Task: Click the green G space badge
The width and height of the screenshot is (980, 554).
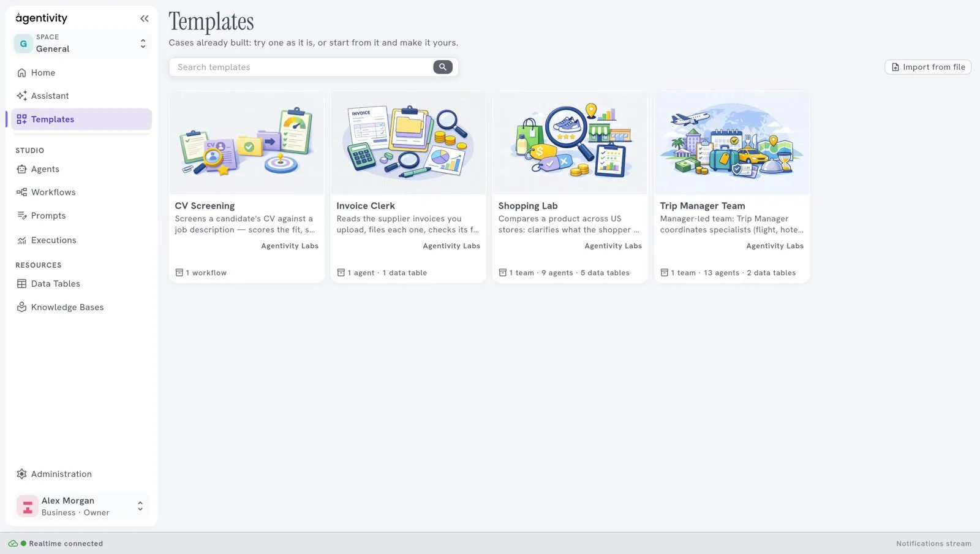Action: [23, 44]
